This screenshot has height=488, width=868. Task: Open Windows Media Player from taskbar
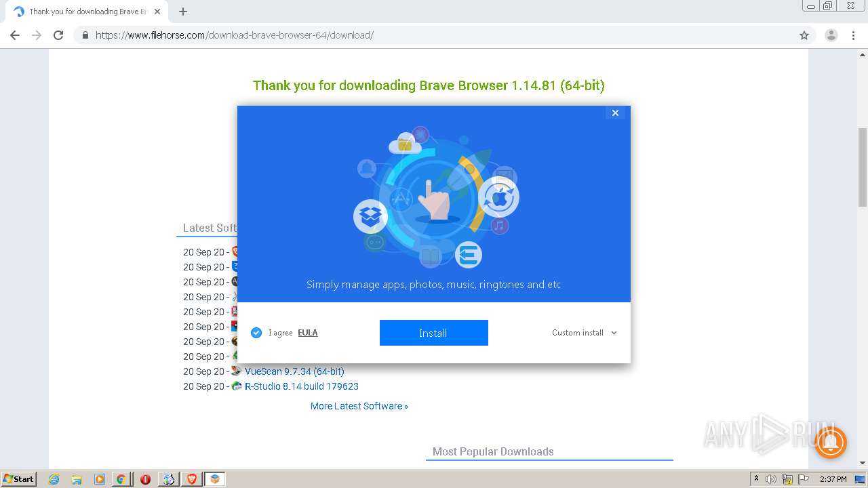(x=100, y=479)
